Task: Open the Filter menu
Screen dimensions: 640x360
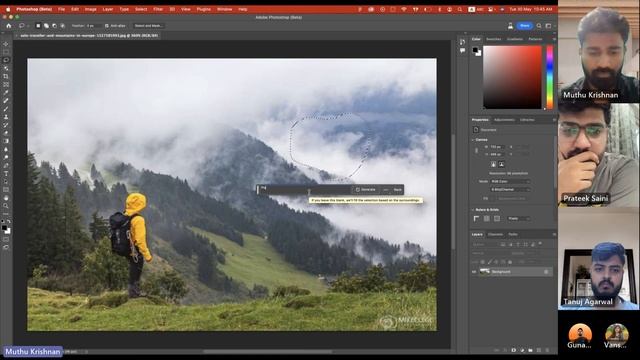Action: [x=158, y=9]
